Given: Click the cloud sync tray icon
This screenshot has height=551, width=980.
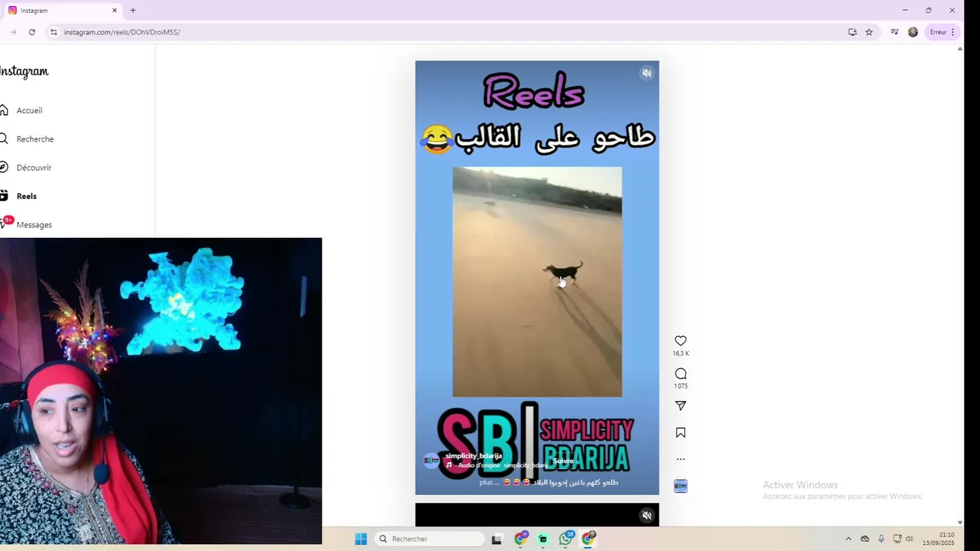Looking at the screenshot, I should [865, 539].
